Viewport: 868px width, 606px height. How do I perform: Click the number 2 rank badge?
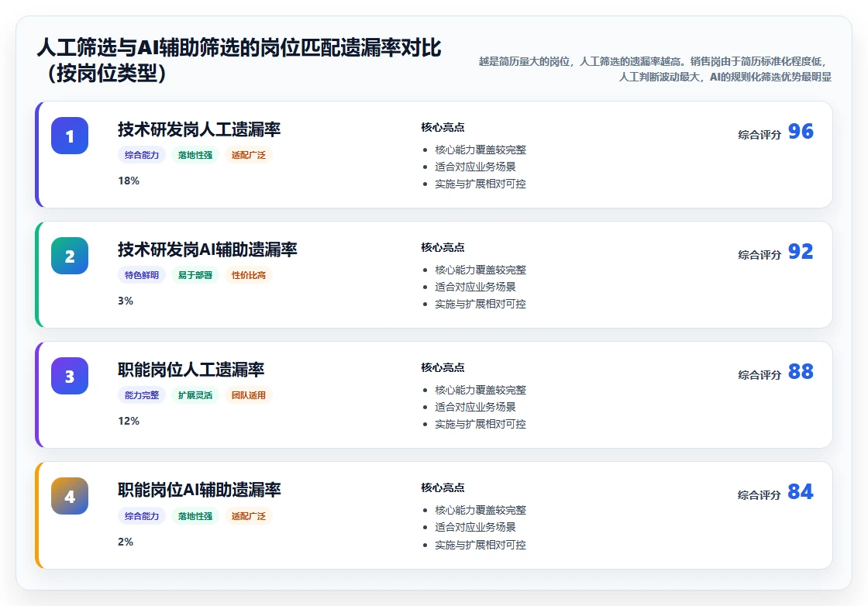pos(70,256)
